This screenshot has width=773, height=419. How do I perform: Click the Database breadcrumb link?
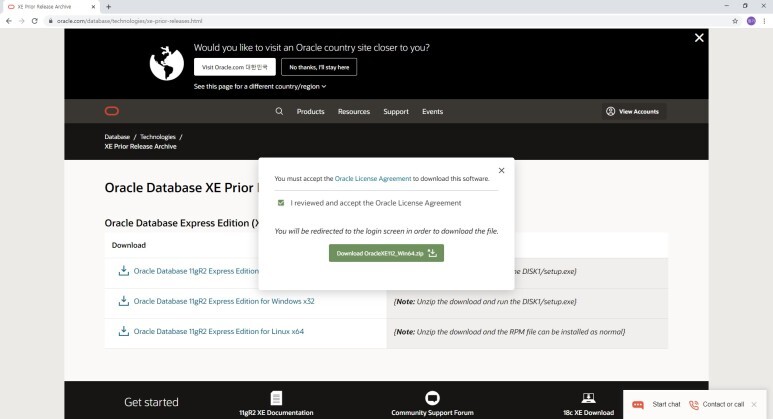(117, 137)
